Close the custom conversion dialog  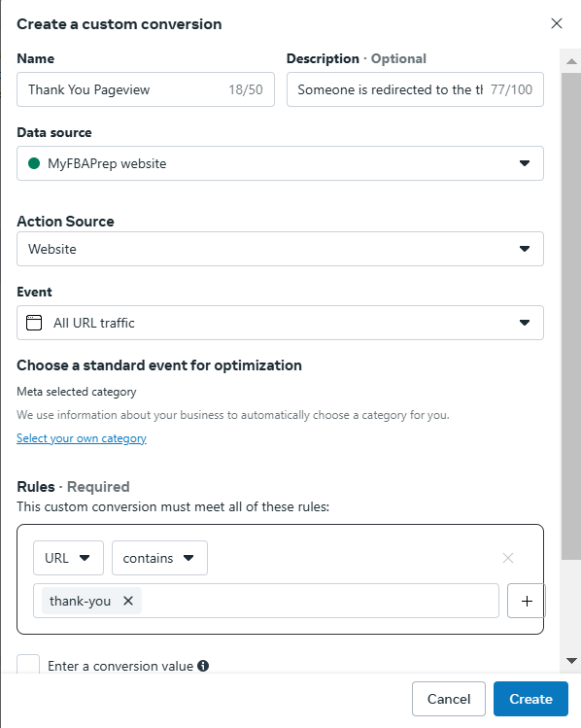(x=557, y=23)
